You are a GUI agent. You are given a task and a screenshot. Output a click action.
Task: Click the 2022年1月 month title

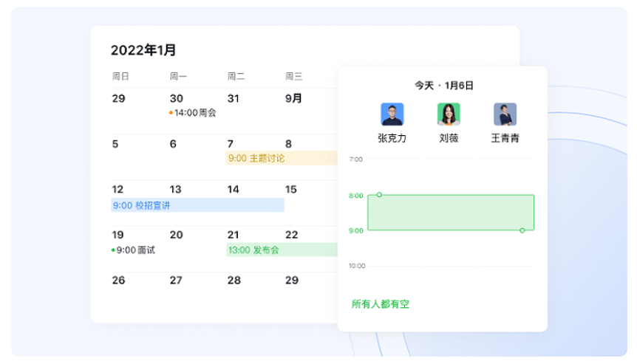coord(143,50)
